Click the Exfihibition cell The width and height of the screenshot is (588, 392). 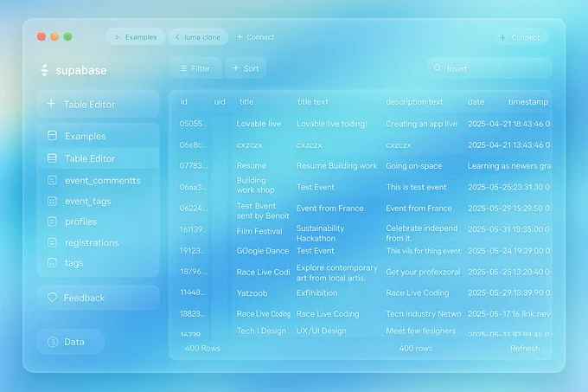click(316, 292)
